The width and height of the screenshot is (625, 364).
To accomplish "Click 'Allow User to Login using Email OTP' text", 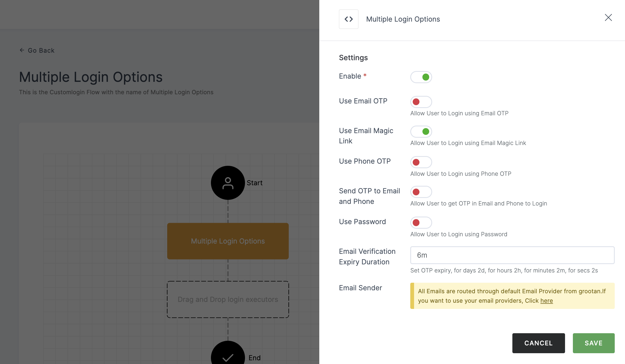I will click(459, 113).
